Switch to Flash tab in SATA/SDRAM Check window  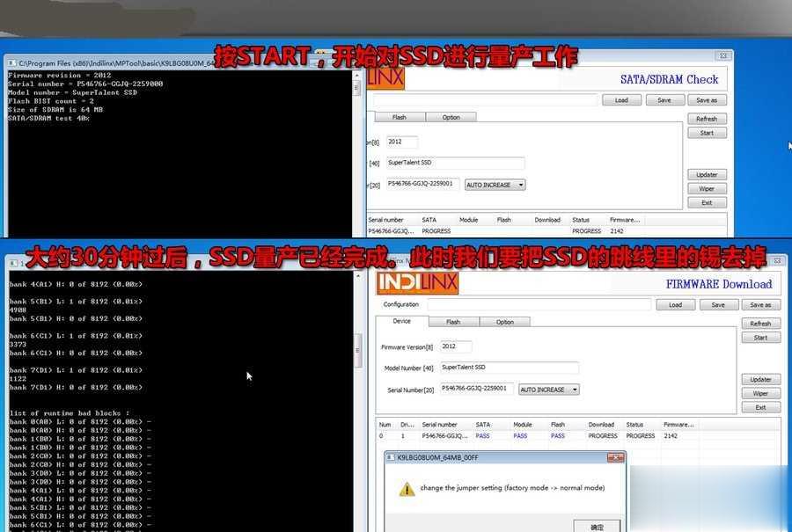tap(399, 117)
